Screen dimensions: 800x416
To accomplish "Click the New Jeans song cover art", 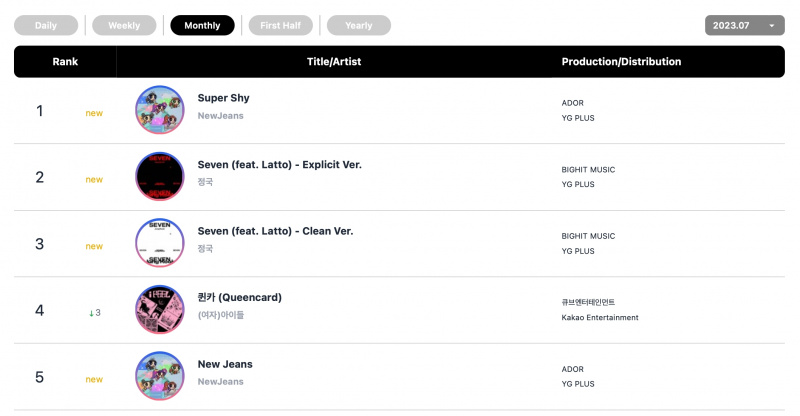I will [x=160, y=376].
